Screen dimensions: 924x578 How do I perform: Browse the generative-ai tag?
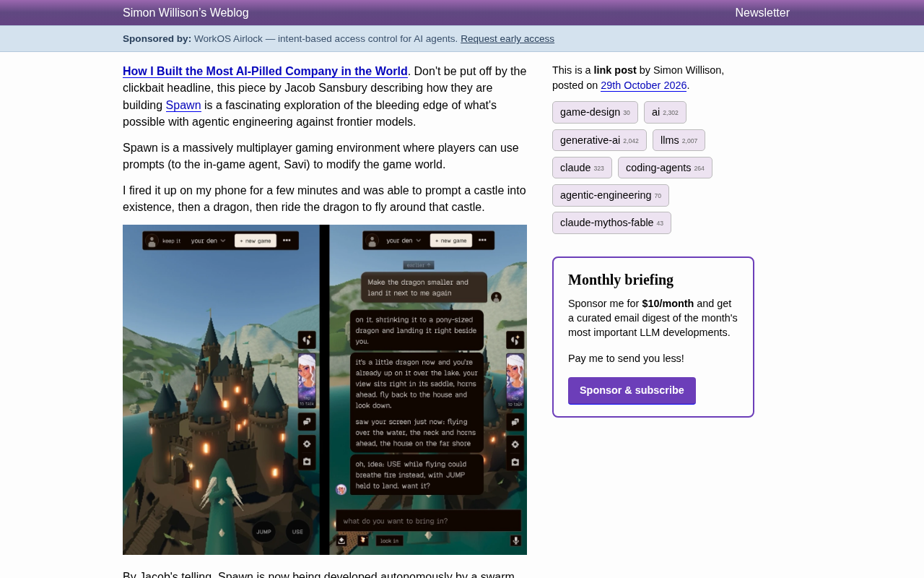[599, 140]
